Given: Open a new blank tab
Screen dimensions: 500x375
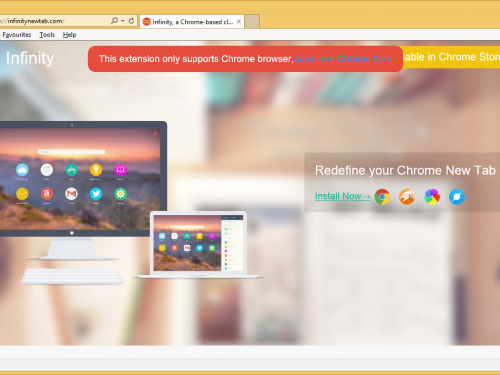Looking at the screenshot, I should 252,22.
